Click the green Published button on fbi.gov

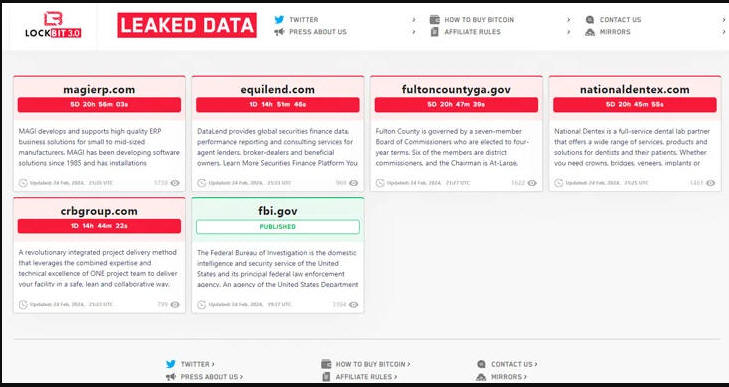point(278,227)
